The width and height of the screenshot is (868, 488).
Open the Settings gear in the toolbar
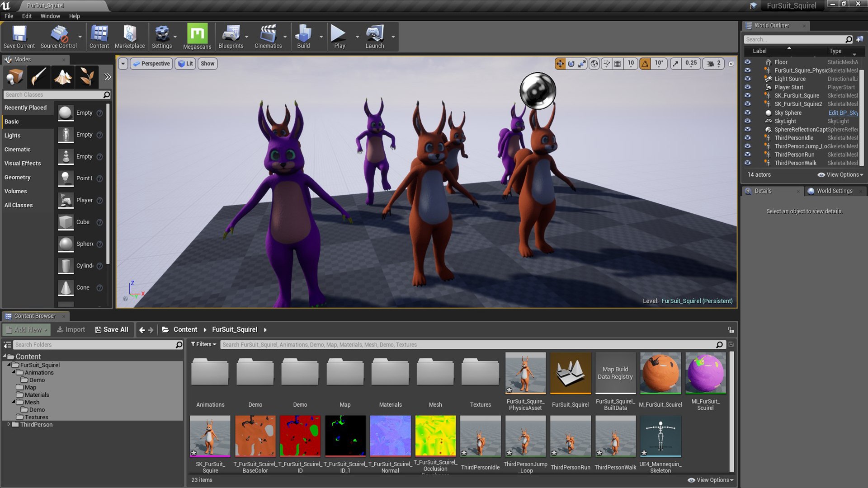[x=162, y=37]
